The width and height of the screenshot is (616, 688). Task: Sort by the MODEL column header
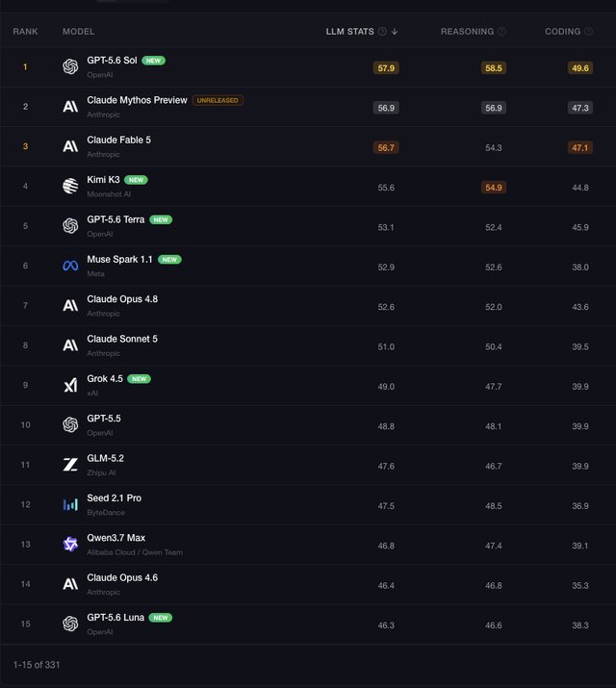tap(78, 32)
